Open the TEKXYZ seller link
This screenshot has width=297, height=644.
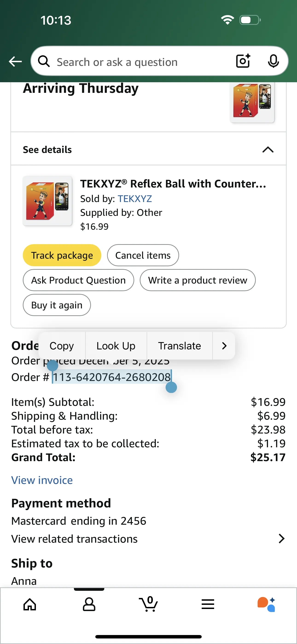tap(135, 199)
